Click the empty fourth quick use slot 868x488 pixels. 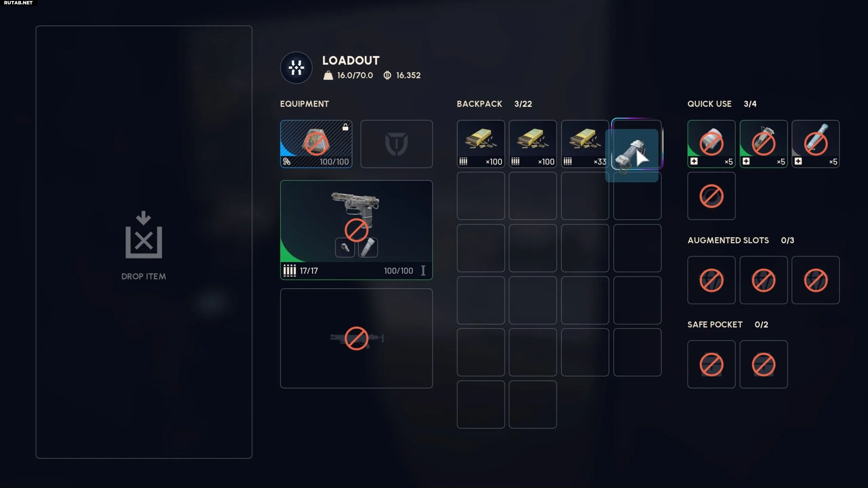coord(711,196)
